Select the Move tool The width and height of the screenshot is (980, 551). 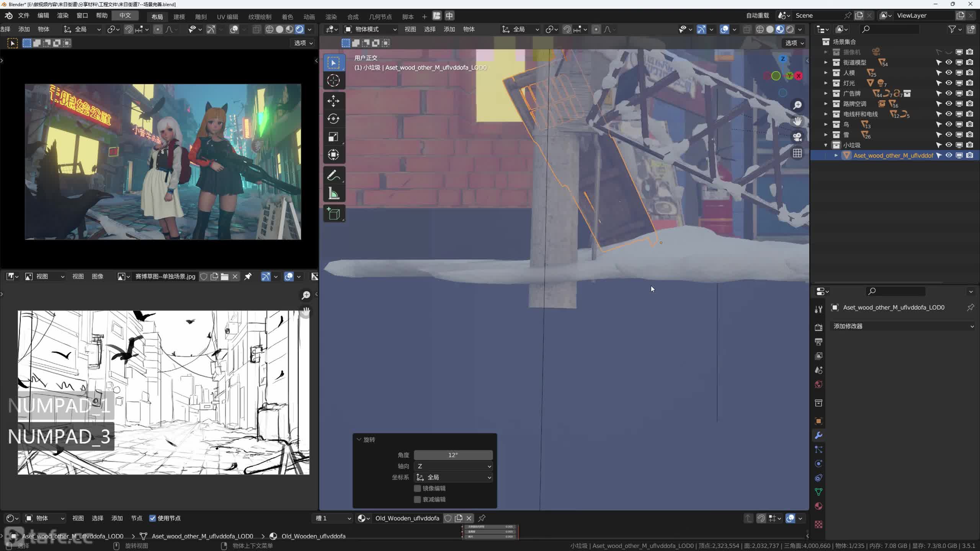[x=333, y=101]
